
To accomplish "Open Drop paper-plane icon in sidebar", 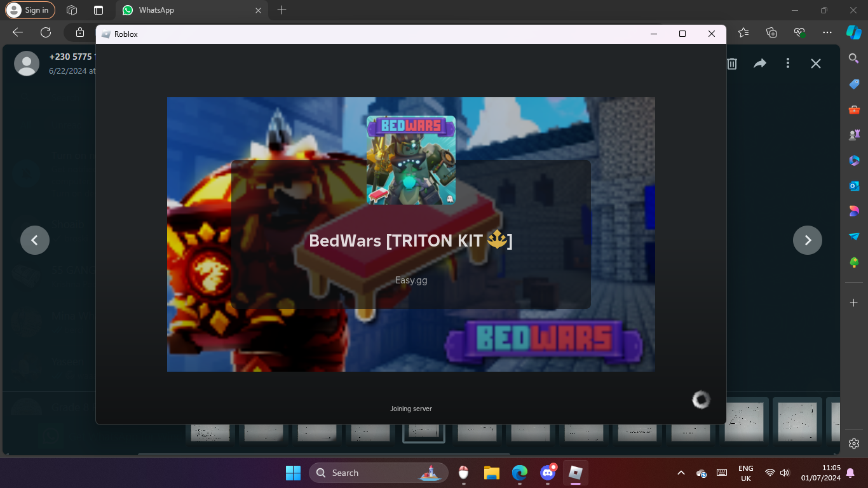I will tap(854, 236).
